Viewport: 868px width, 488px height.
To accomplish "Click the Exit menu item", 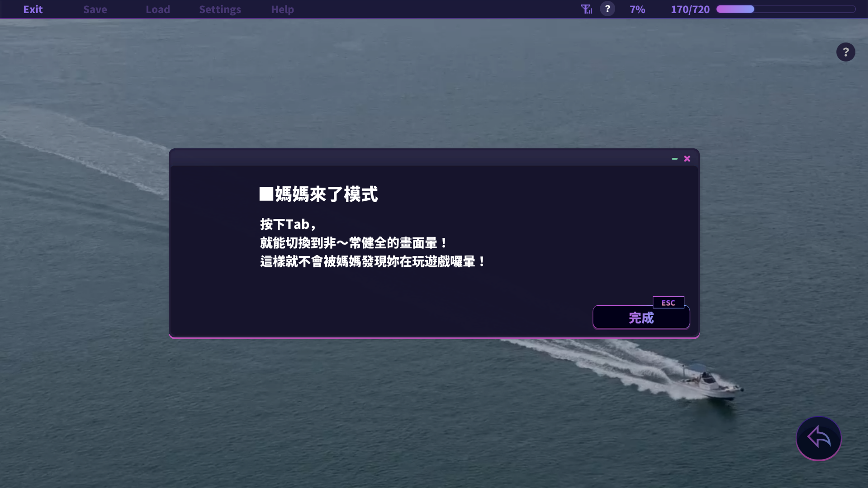I will [33, 9].
